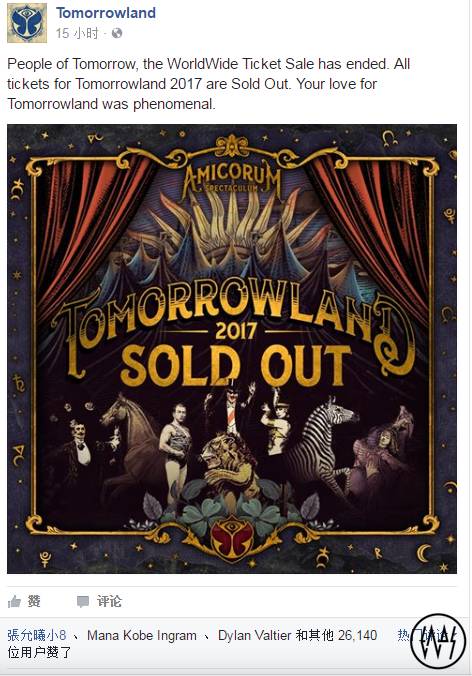Open 張允曦小8's profile link

point(37,635)
